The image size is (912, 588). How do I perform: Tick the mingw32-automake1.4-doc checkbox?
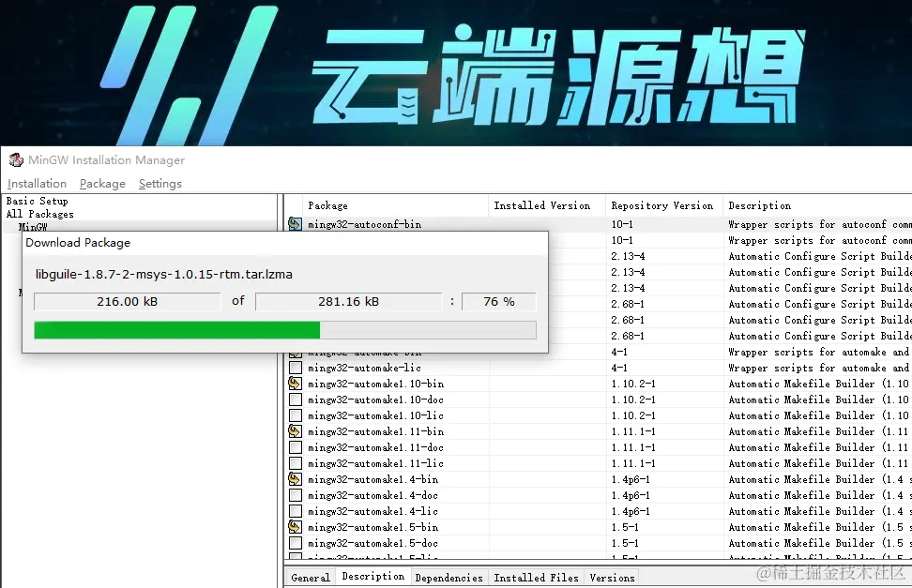point(296,495)
